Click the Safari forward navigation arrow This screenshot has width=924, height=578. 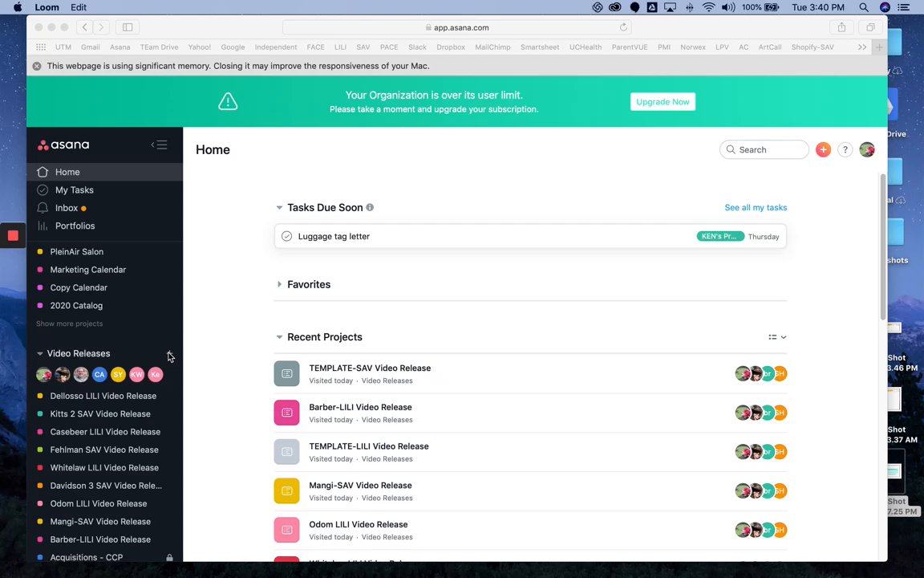101,27
